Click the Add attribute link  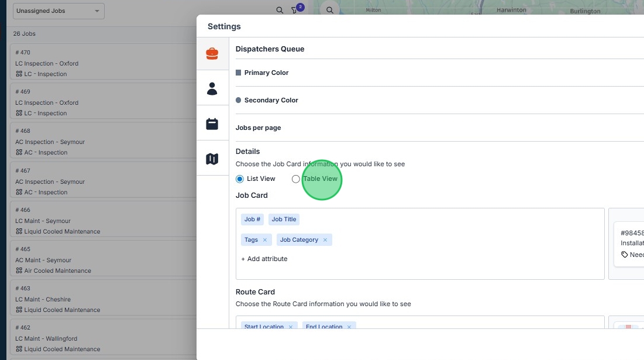coord(264,259)
